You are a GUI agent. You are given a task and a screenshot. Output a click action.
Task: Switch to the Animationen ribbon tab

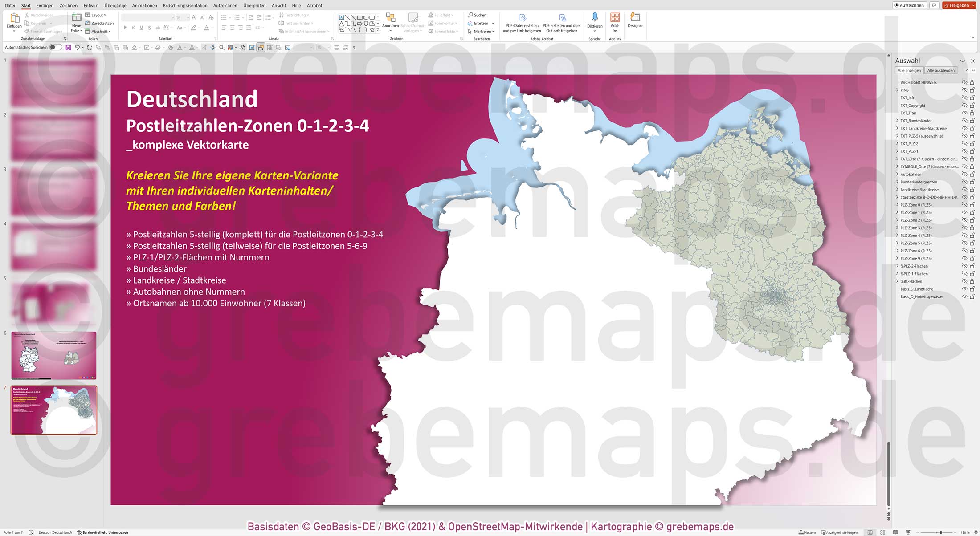(144, 5)
